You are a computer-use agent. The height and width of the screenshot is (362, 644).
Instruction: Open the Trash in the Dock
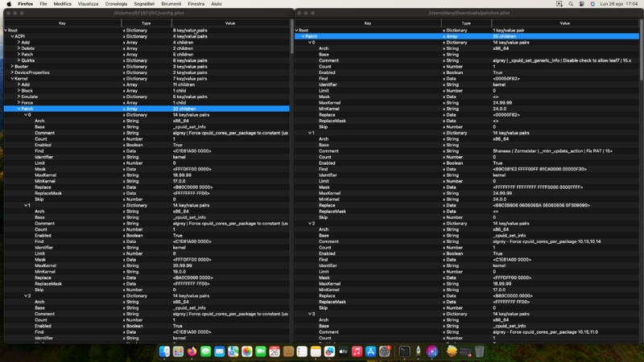click(x=480, y=352)
